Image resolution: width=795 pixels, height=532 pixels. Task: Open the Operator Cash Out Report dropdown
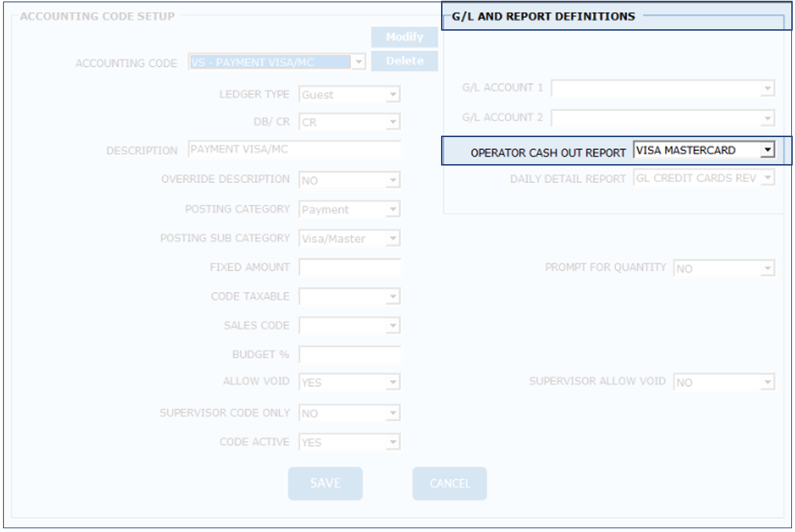[766, 150]
